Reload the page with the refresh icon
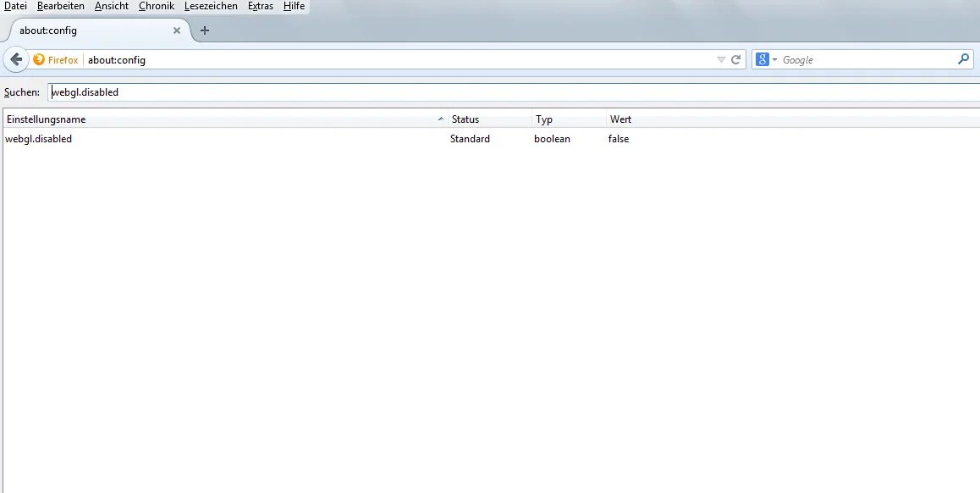Screen dimensions: 980x493 tap(736, 60)
